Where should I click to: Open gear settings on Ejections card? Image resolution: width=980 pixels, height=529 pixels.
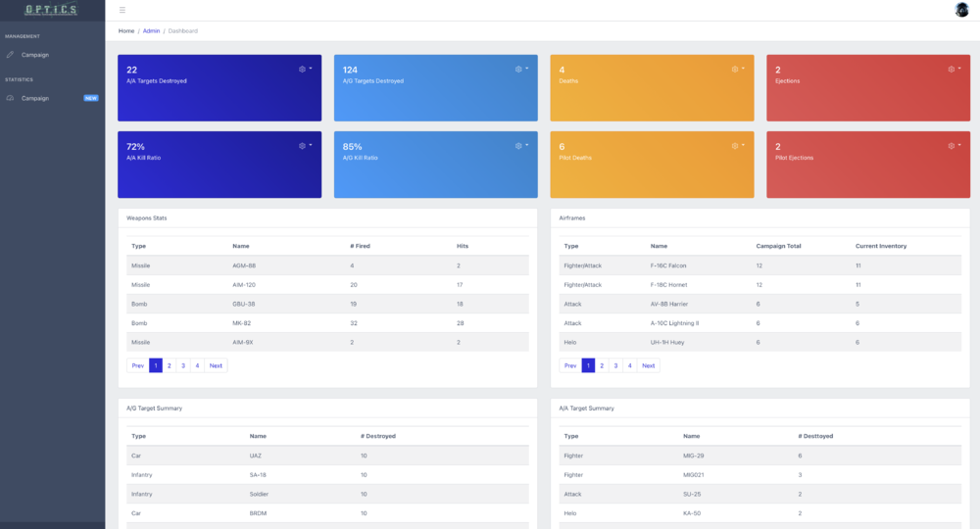click(x=954, y=70)
